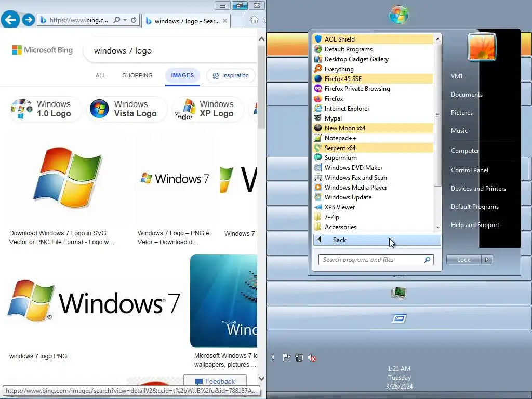The width and height of the screenshot is (532, 399).
Task: Open the address bar dropdown arrow
Action: point(125,20)
